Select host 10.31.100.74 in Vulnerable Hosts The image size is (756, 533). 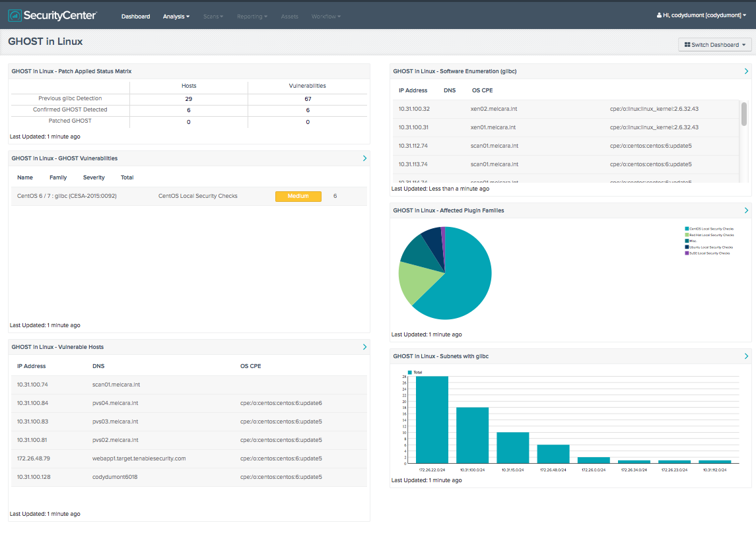pyautogui.click(x=32, y=385)
